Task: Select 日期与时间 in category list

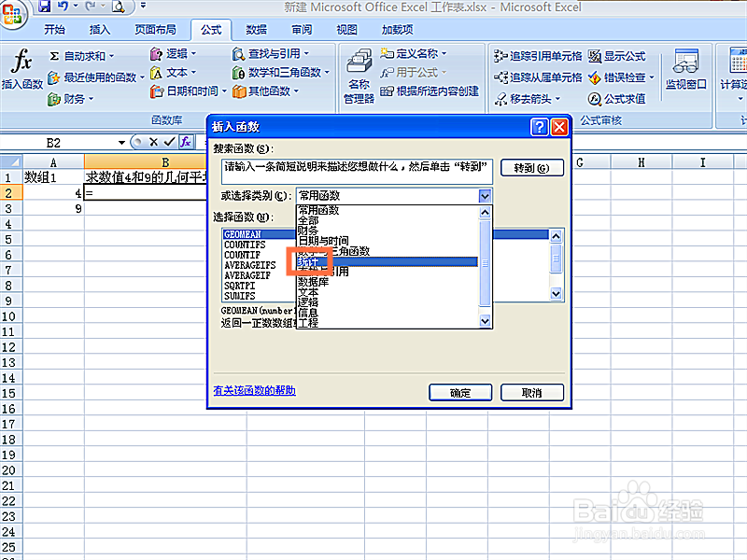Action: 388,241
